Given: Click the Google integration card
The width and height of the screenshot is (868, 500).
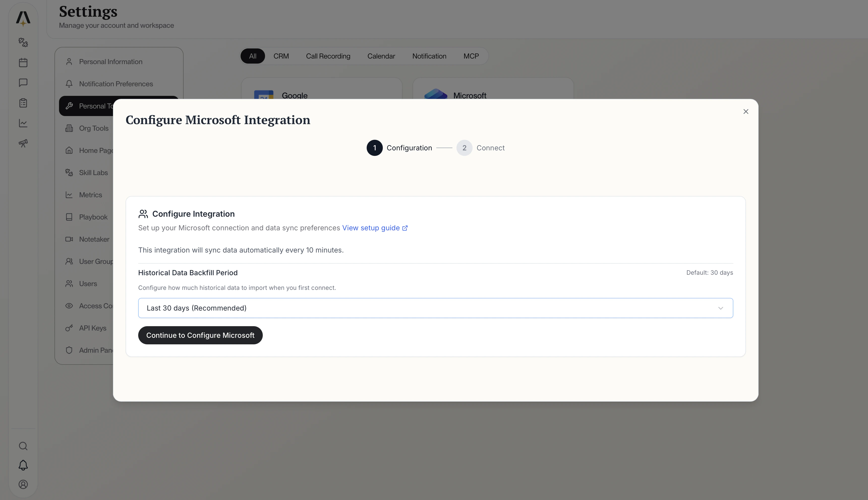Looking at the screenshot, I should [x=322, y=89].
